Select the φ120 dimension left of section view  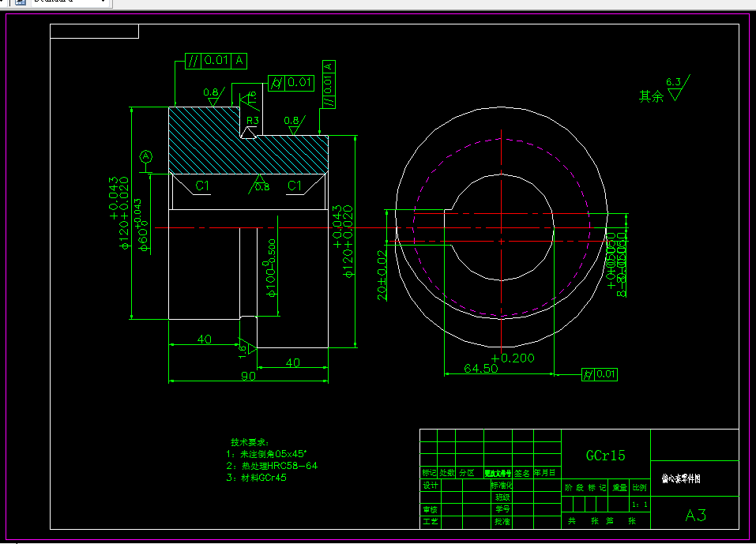118,212
